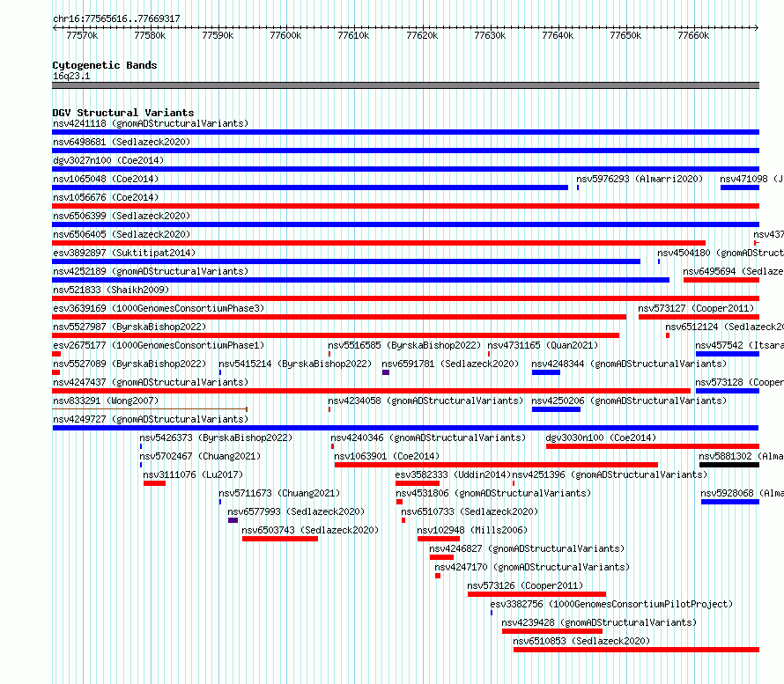Click the red bar under nsv6503743
The width and height of the screenshot is (784, 684).
(x=280, y=539)
